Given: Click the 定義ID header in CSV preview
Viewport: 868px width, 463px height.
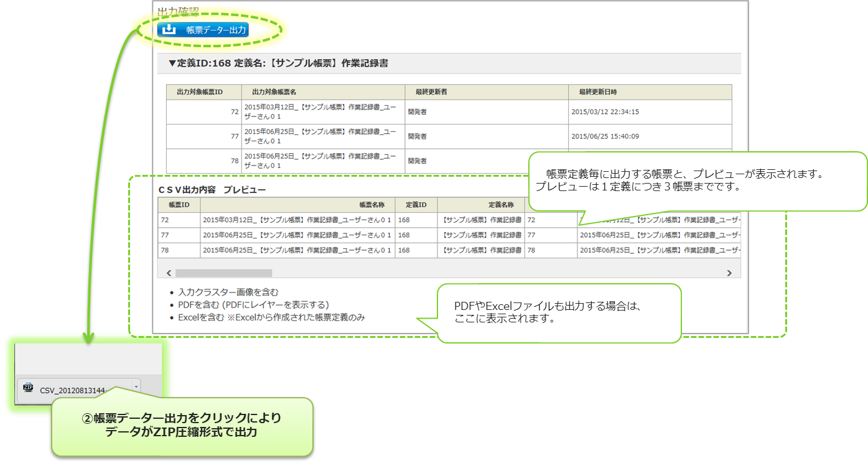Looking at the screenshot, I should pos(416,205).
